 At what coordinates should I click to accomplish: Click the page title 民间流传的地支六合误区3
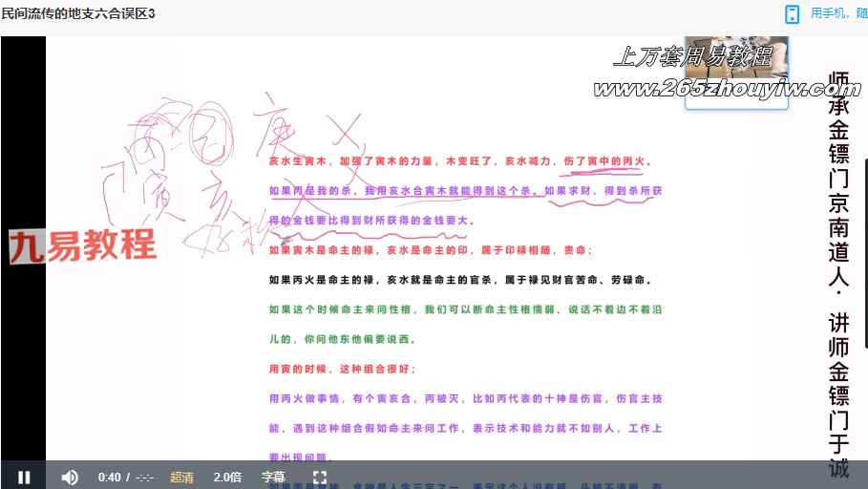(78, 13)
